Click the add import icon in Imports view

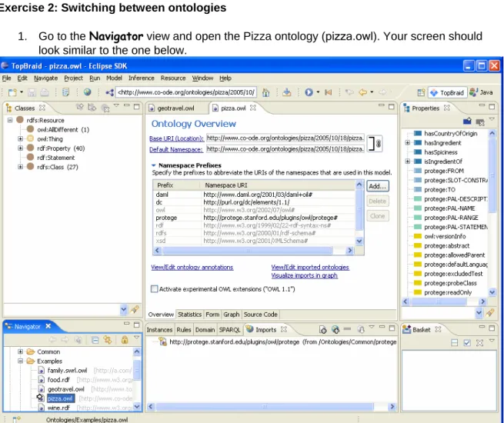click(322, 329)
